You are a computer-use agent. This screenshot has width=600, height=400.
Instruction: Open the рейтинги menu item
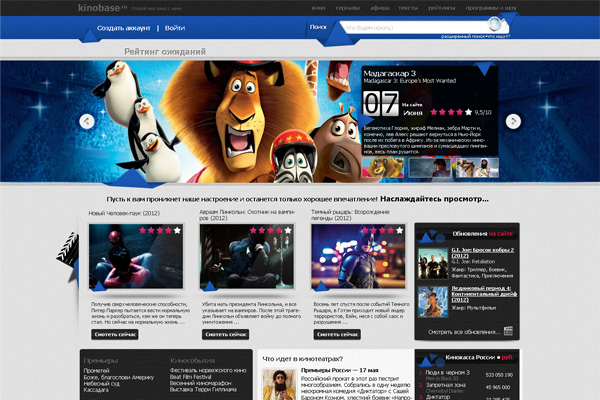[x=442, y=8]
